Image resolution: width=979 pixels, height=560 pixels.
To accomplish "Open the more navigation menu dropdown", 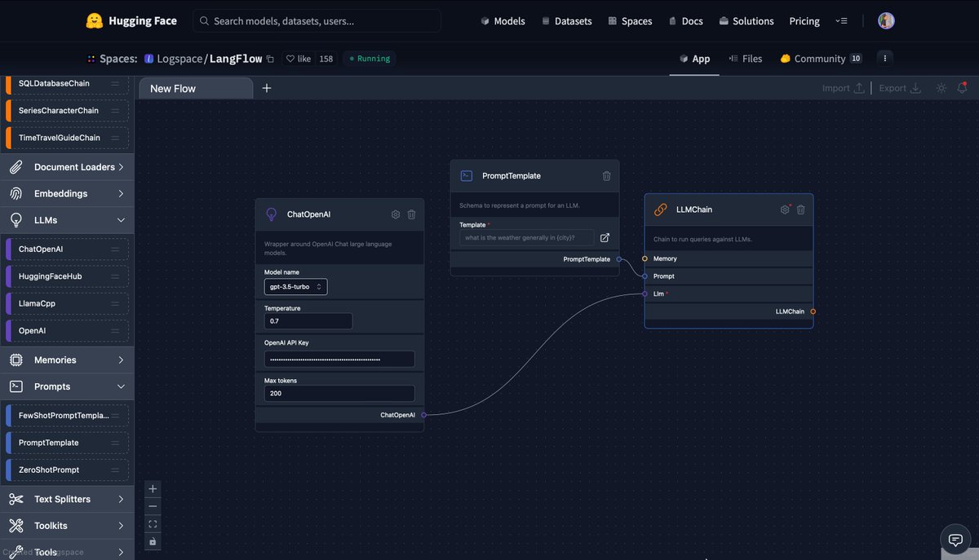I will tap(842, 21).
